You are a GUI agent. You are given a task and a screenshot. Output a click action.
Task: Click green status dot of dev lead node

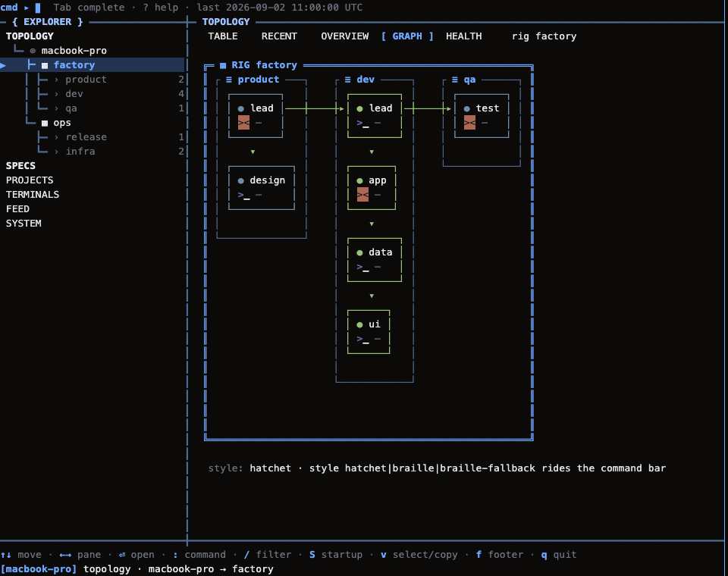pos(359,108)
